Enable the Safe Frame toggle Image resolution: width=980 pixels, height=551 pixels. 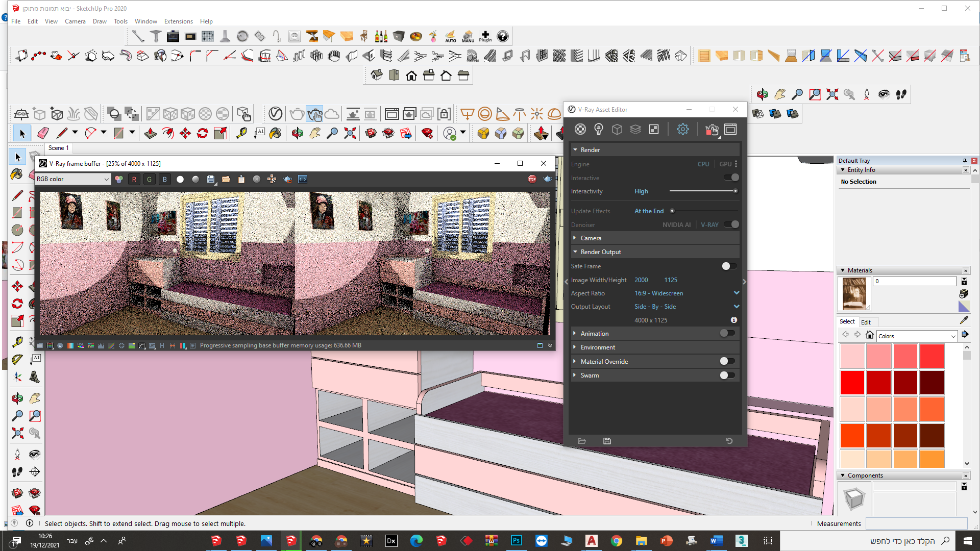tap(729, 266)
